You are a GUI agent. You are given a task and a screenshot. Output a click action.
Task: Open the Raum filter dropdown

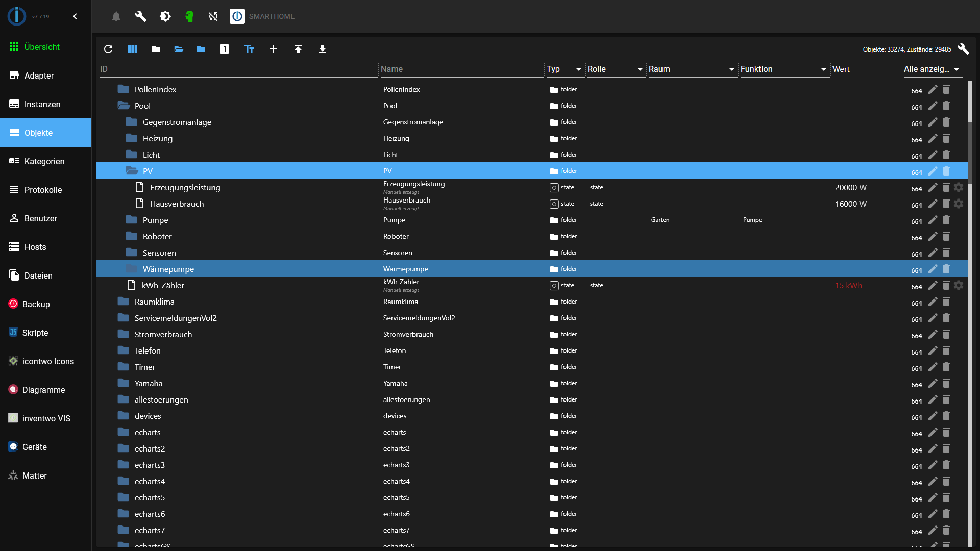point(732,69)
